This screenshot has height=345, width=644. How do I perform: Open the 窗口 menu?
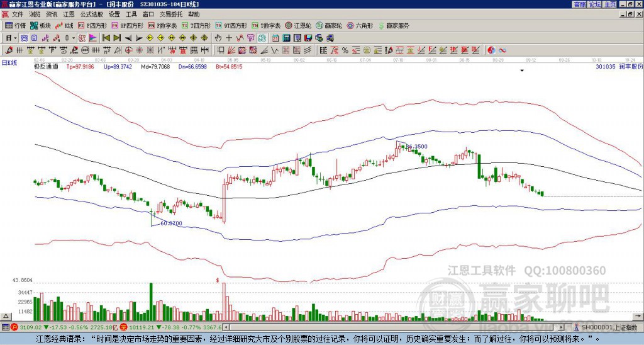[x=148, y=14]
